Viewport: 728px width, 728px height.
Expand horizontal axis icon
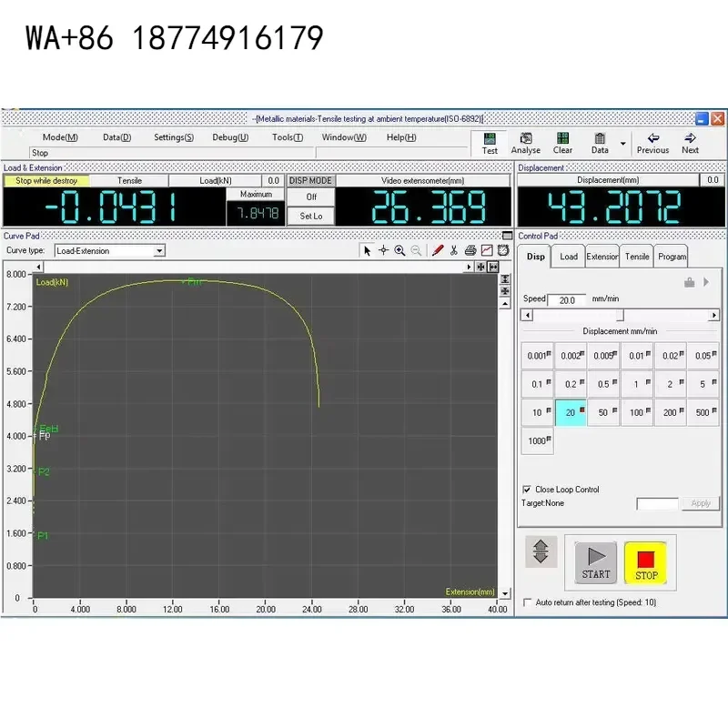pyautogui.click(x=493, y=267)
